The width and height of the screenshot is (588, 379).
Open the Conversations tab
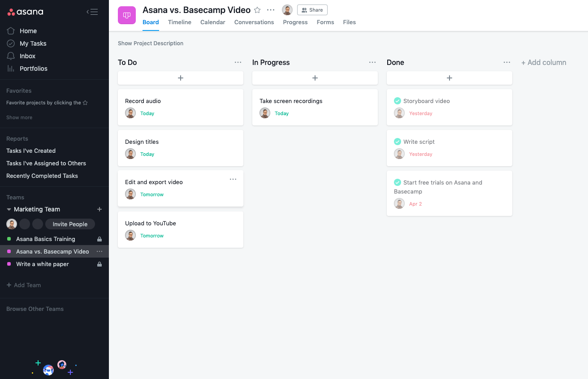(x=254, y=22)
